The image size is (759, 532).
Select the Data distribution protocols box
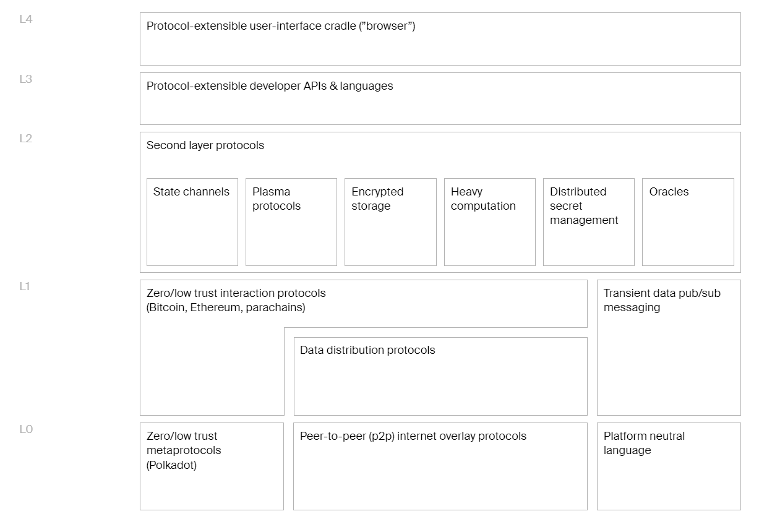coord(440,376)
